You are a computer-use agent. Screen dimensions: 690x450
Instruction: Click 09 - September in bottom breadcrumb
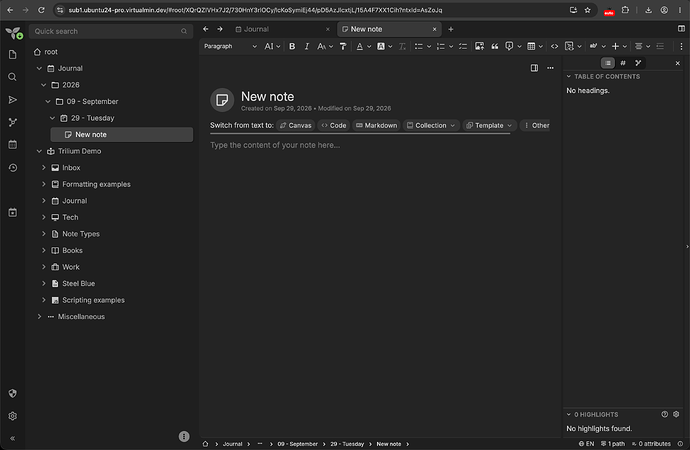point(297,444)
